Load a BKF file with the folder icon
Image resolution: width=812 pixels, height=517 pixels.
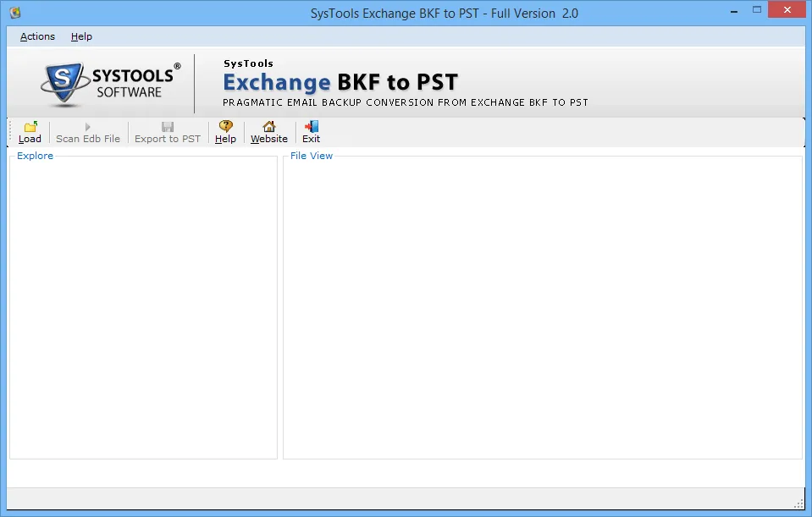(x=30, y=127)
